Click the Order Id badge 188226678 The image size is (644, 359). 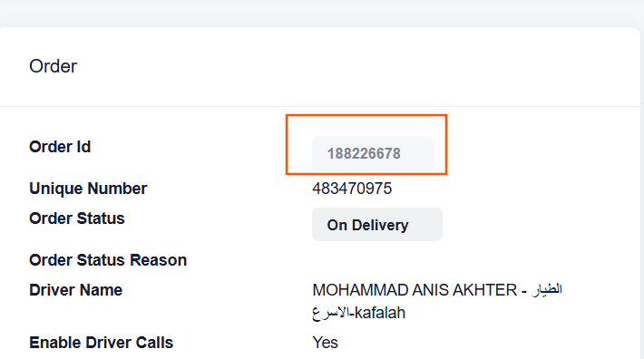pyautogui.click(x=373, y=153)
